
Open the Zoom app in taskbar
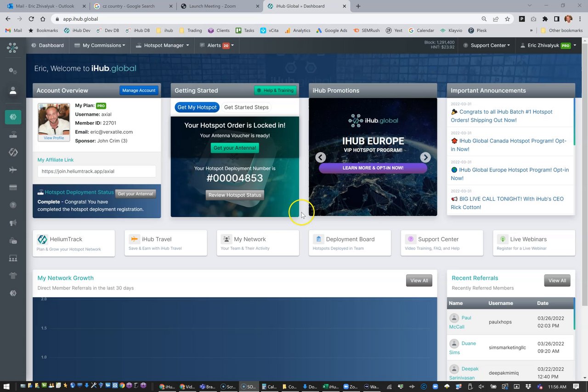(x=351, y=386)
